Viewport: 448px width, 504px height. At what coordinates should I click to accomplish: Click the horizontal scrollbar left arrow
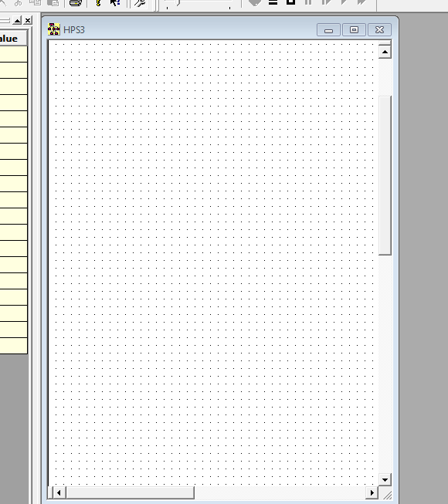[x=59, y=492]
